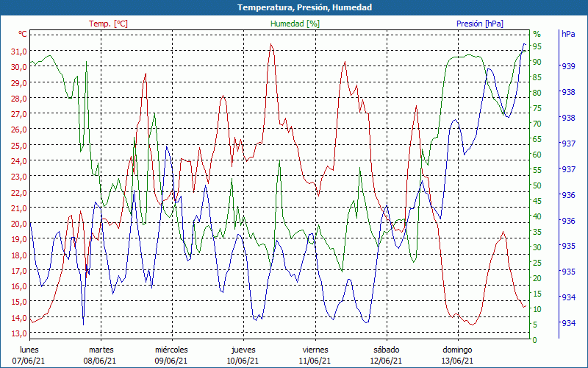
Task: Click the 85 humidity axis value
Action: click(x=537, y=77)
